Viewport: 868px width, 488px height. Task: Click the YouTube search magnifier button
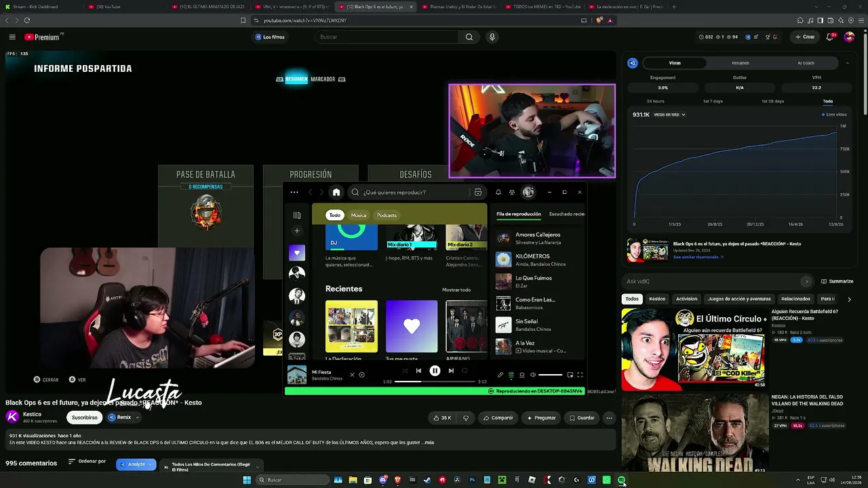[x=469, y=37]
